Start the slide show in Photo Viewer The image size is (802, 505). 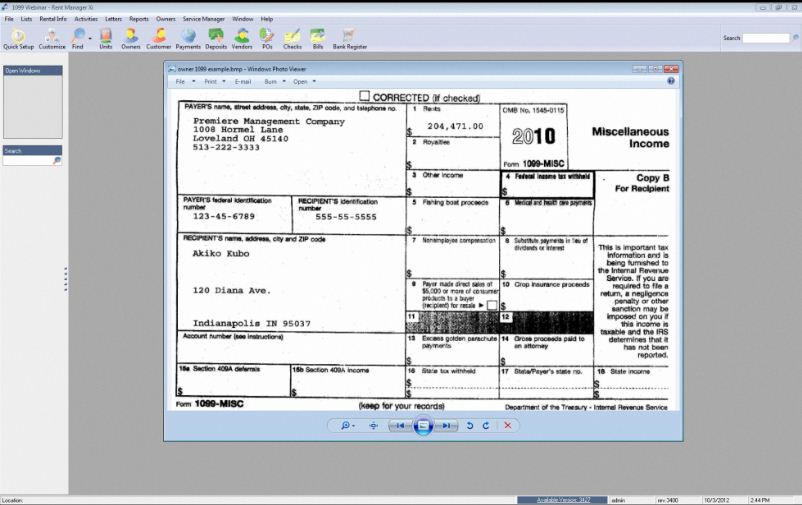click(x=423, y=426)
